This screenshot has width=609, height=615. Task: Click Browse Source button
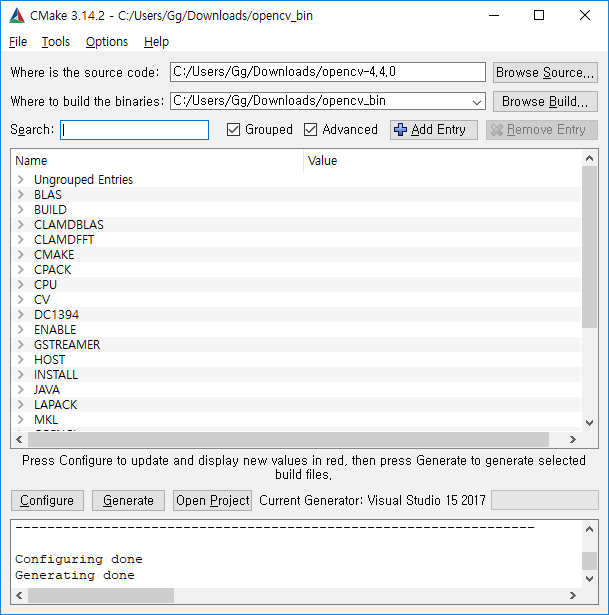pos(545,73)
